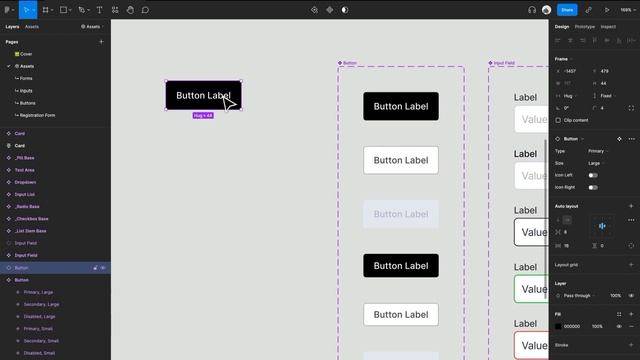Select the Pen tool
Viewport: 640px width, 360px height.
81,10
